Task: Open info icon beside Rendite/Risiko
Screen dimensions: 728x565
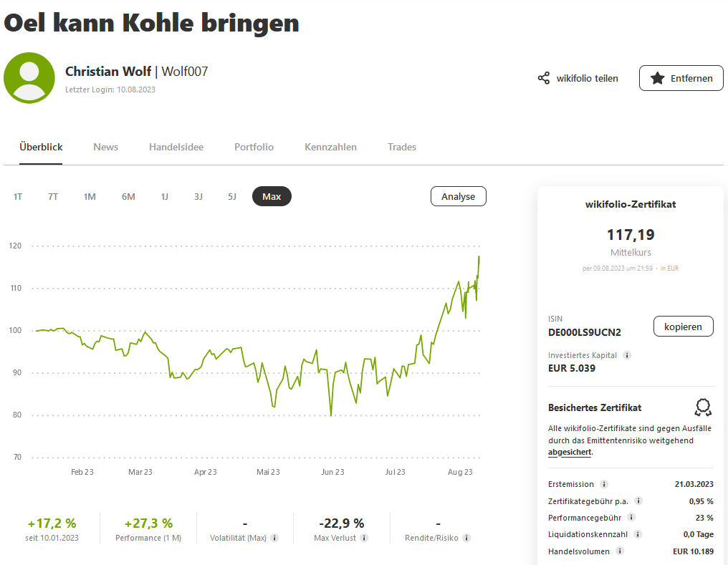Action: click(466, 538)
